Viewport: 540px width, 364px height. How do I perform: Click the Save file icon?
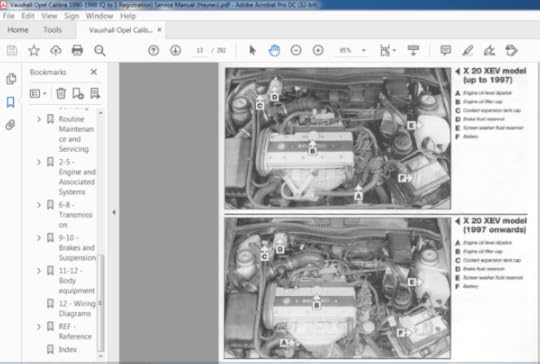[12, 51]
